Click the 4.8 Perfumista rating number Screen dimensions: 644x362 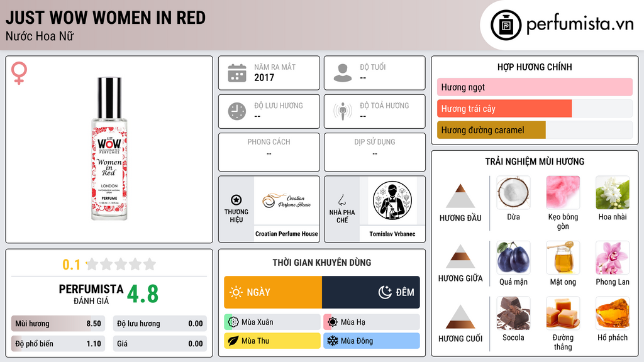coord(143,294)
